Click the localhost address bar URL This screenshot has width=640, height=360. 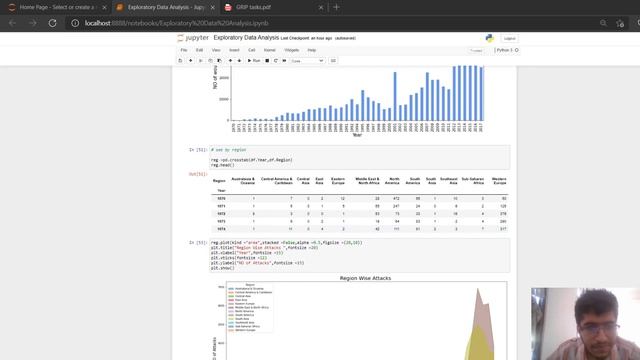[176, 23]
